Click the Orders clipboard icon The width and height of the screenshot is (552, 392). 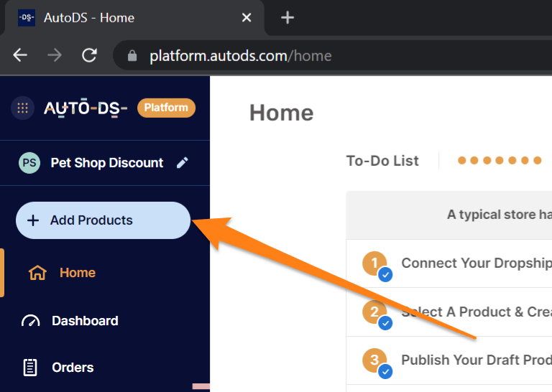click(30, 368)
